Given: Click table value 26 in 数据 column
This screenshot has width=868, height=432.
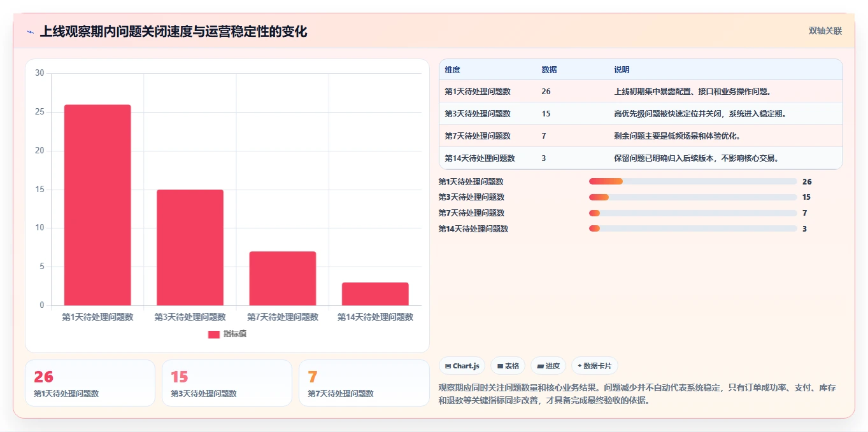Looking at the screenshot, I should point(546,92).
